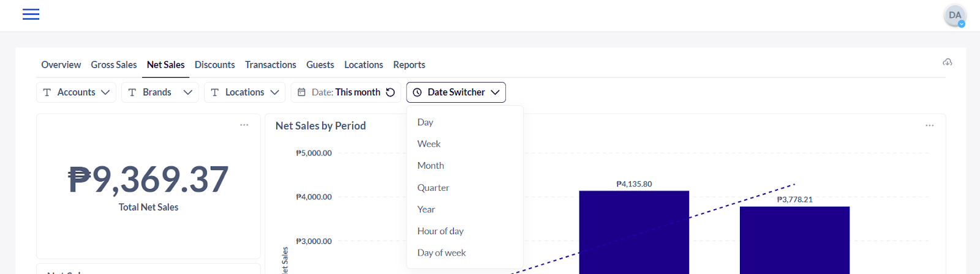Pick Day of week grouping option
The height and width of the screenshot is (274, 980).
click(441, 253)
